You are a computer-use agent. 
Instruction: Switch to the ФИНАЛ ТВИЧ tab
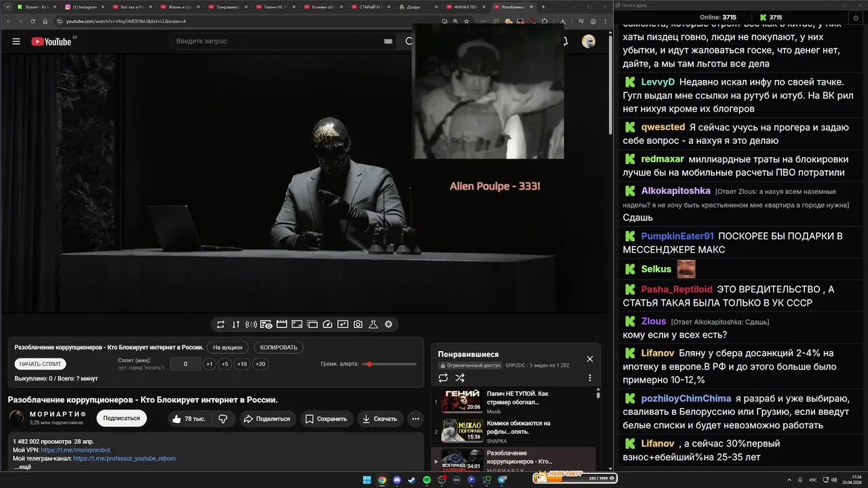coord(465,7)
